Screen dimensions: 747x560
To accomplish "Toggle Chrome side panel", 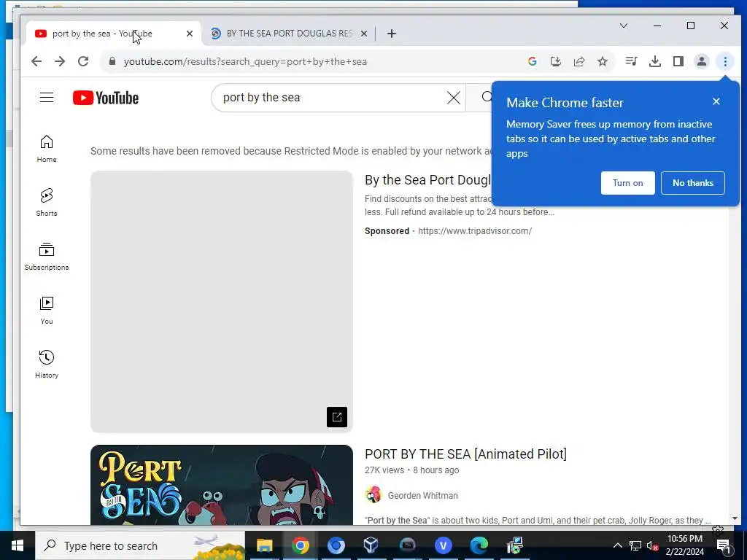I will coord(678,61).
